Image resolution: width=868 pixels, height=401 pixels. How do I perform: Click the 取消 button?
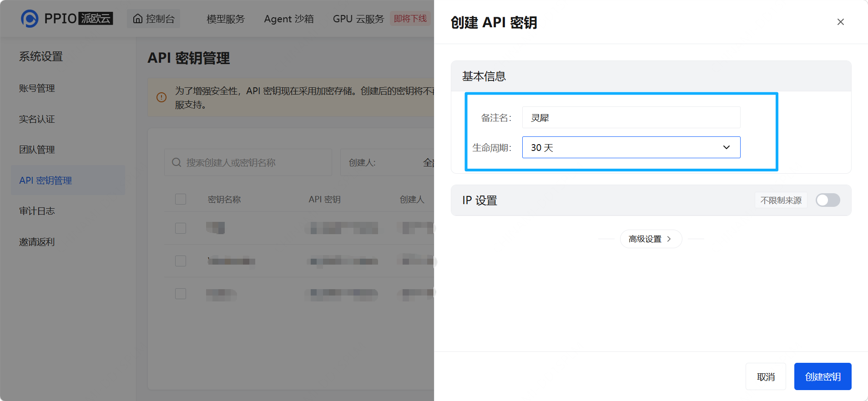point(766,376)
